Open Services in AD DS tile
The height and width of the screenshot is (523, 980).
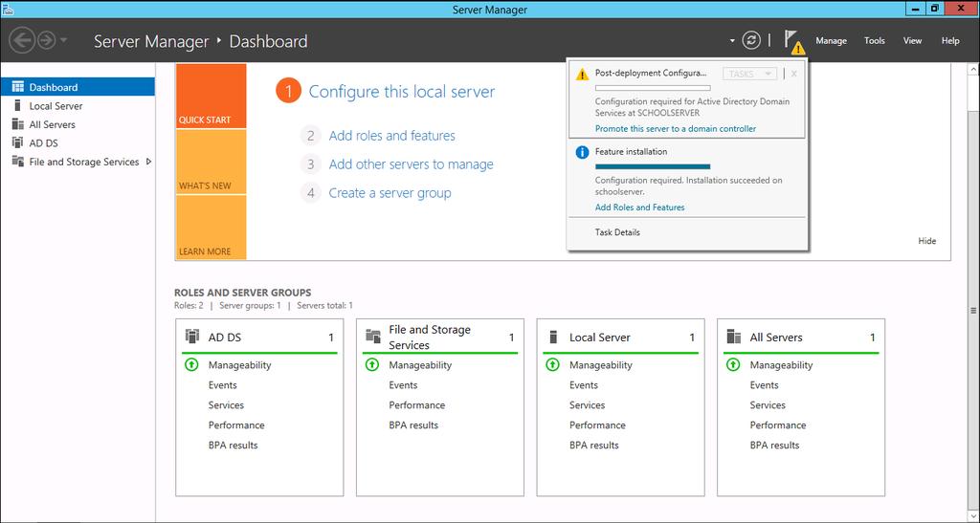click(x=226, y=405)
